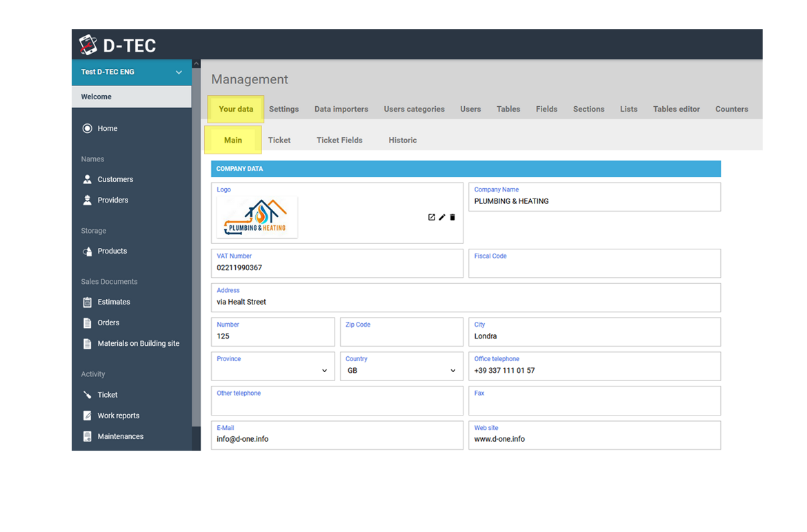807x532 pixels.
Task: Click the sidebar scrollbar up arrow
Action: coord(196,64)
